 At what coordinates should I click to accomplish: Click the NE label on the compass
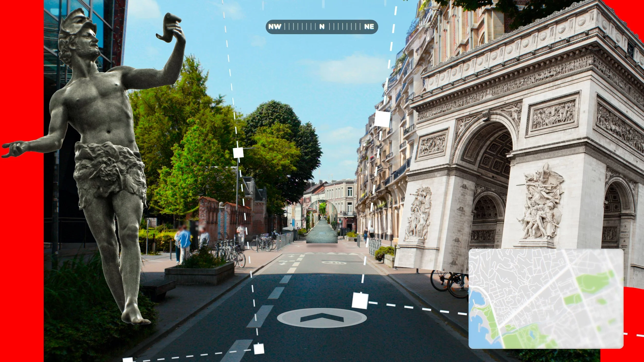point(369,27)
